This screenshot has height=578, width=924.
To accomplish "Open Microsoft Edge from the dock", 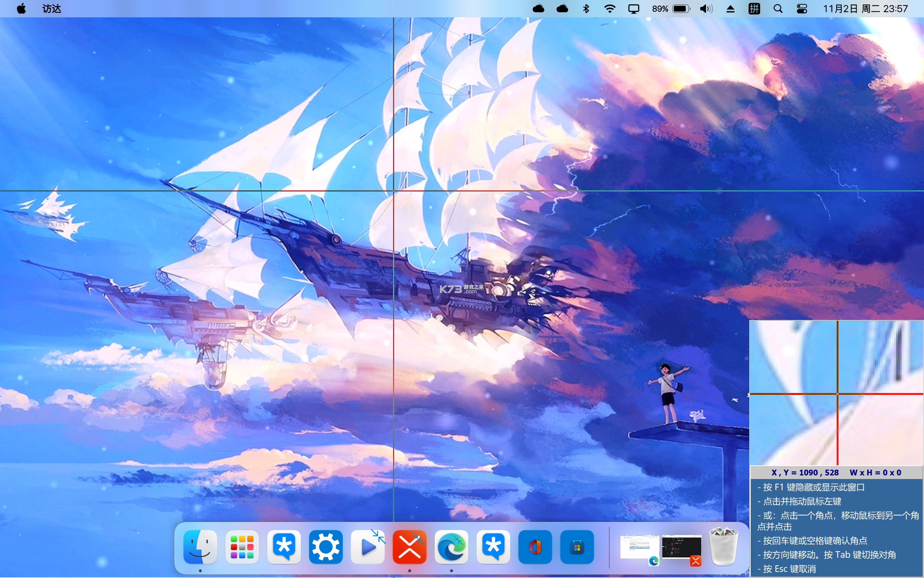I will [451, 547].
